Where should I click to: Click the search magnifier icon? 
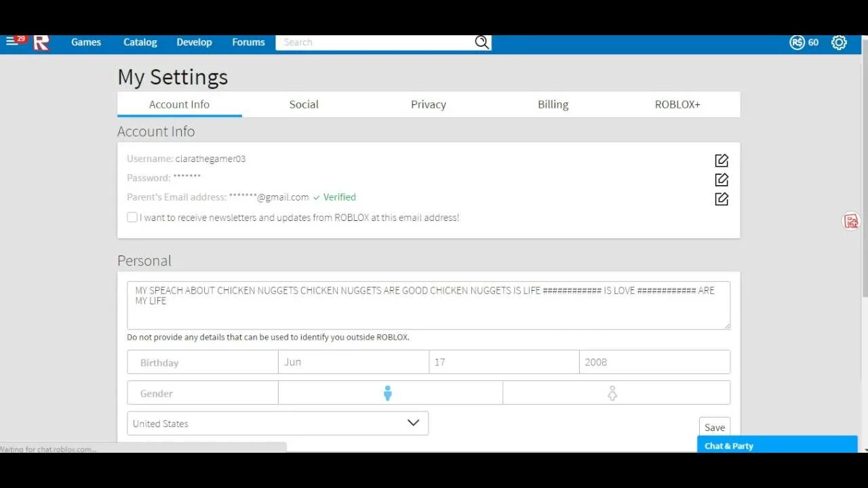coord(481,42)
